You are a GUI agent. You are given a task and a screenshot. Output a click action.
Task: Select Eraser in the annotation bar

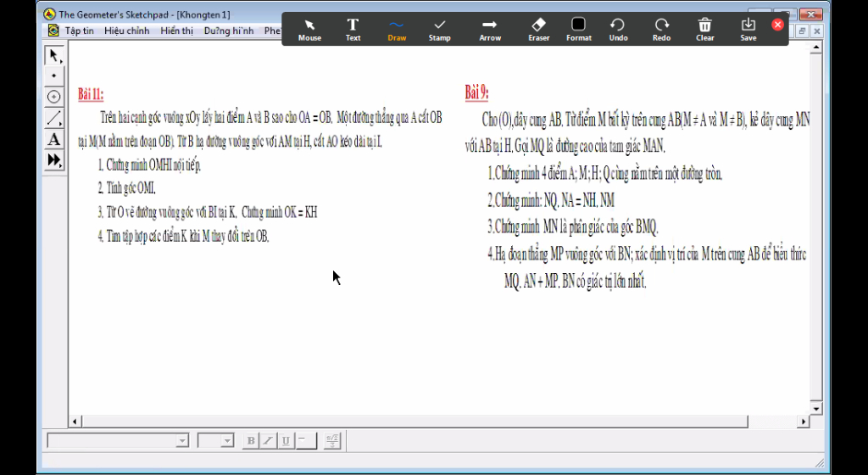pos(538,30)
